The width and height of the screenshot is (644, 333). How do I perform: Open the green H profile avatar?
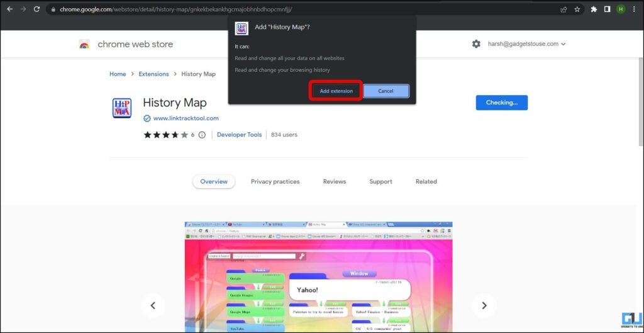click(621, 9)
